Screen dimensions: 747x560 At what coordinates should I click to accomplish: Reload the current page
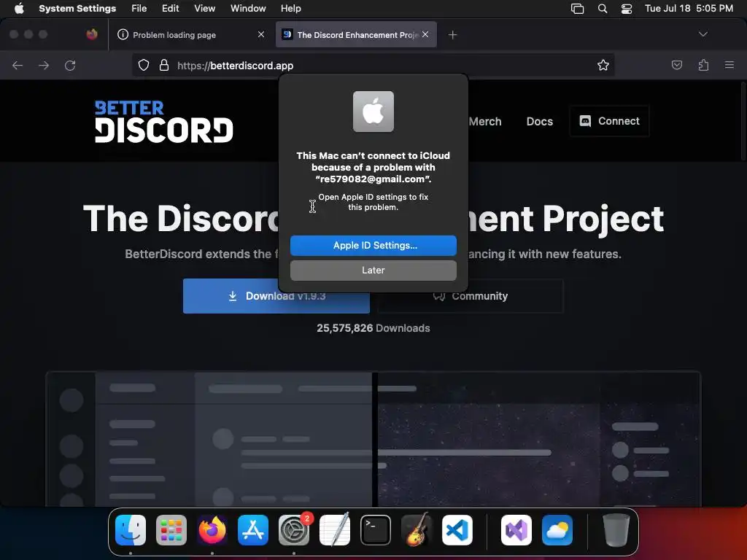pyautogui.click(x=70, y=65)
